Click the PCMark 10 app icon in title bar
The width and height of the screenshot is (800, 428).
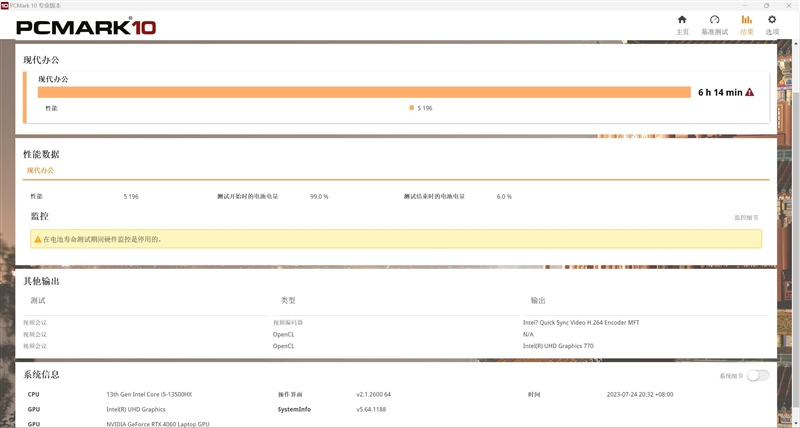click(4, 5)
